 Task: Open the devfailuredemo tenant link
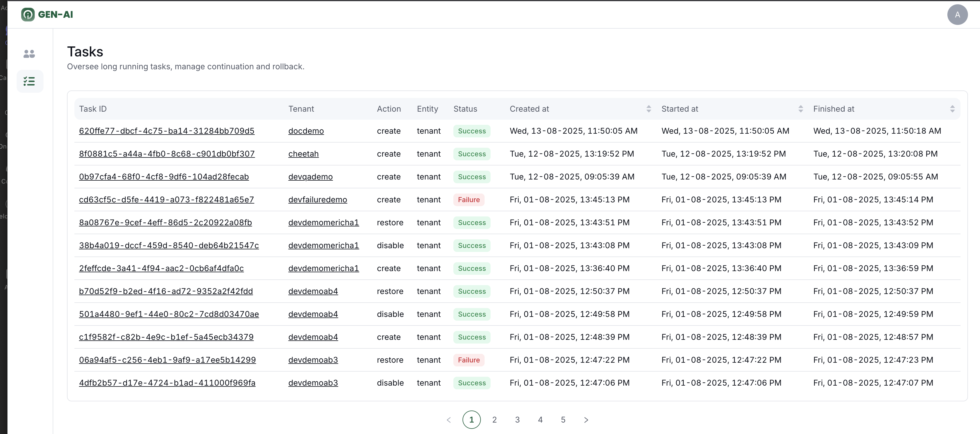click(317, 200)
